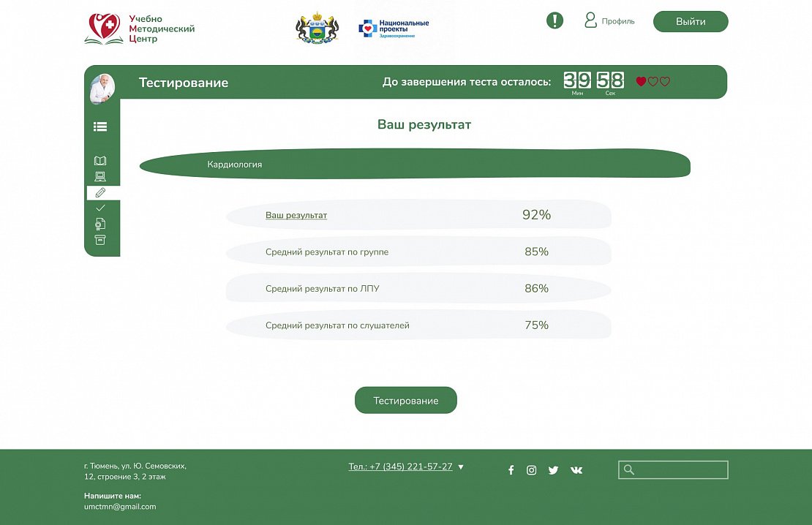Screen dimensions: 812x525
Task: Click the Ваш результат underlined link
Action: 296,216
